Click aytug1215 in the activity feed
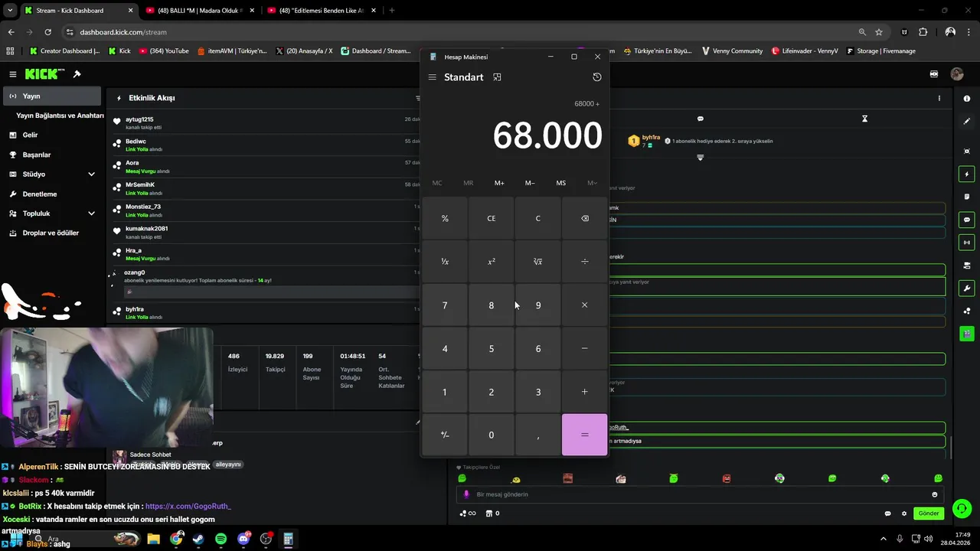Image resolution: width=980 pixels, height=551 pixels. pos(139,119)
